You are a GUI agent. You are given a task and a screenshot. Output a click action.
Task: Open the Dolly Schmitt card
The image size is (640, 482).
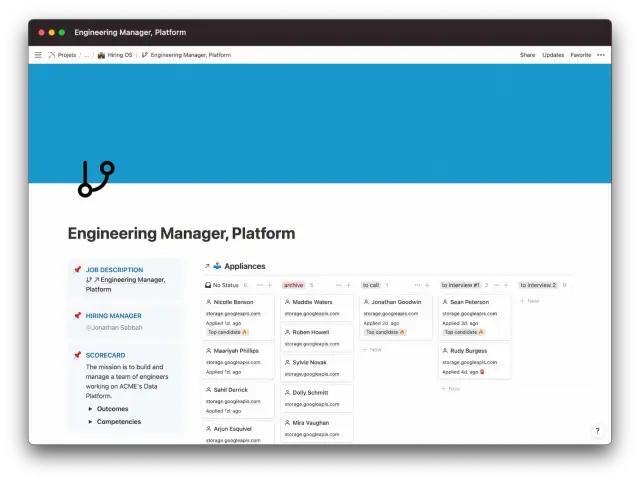click(x=317, y=398)
